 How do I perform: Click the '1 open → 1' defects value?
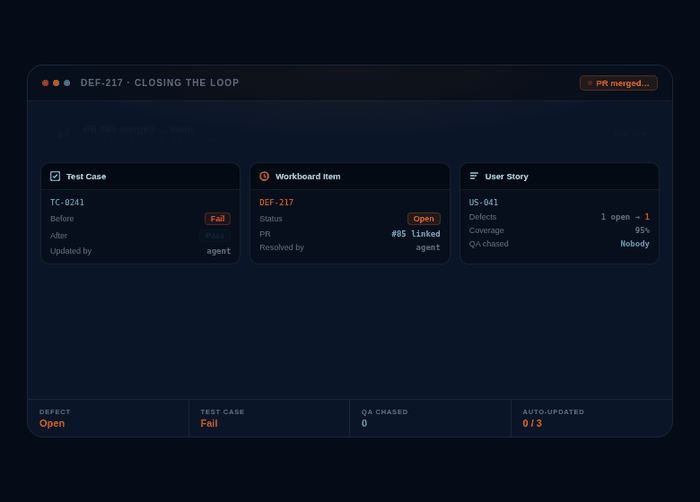click(625, 217)
